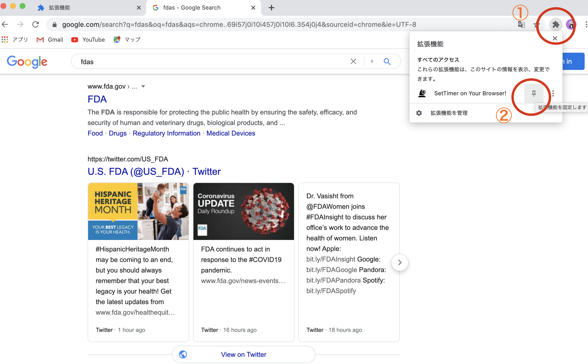Open the Coronavirus Update tweet image
The width and height of the screenshot is (588, 364).
pyautogui.click(x=243, y=211)
